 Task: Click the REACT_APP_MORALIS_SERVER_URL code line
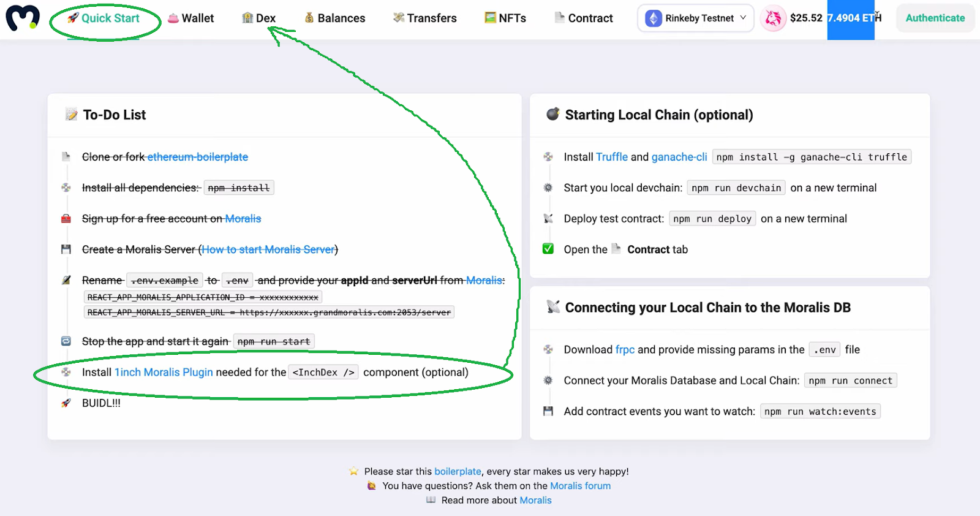tap(269, 313)
